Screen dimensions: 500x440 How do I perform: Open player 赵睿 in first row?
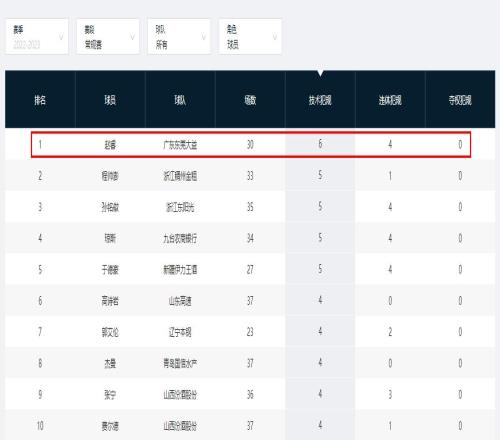(x=110, y=145)
